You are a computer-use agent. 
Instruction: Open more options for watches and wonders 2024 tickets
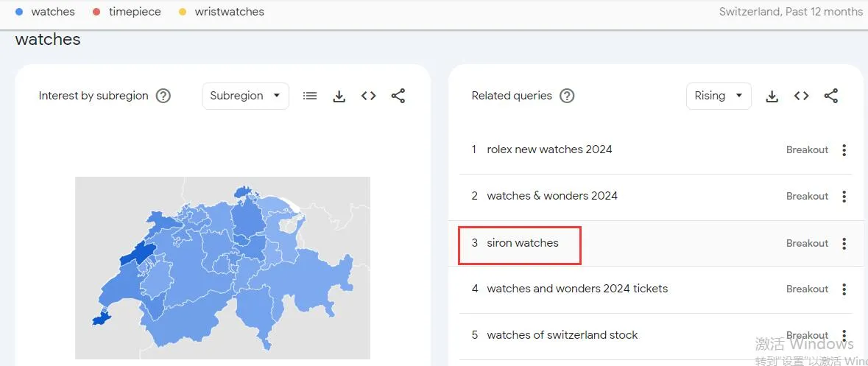coord(844,289)
